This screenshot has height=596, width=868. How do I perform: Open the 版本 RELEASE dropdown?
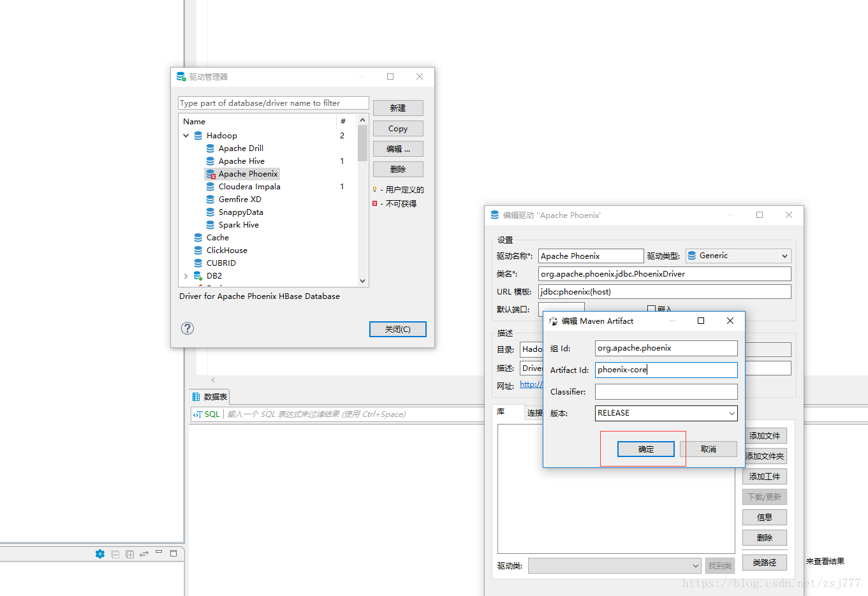click(x=666, y=413)
